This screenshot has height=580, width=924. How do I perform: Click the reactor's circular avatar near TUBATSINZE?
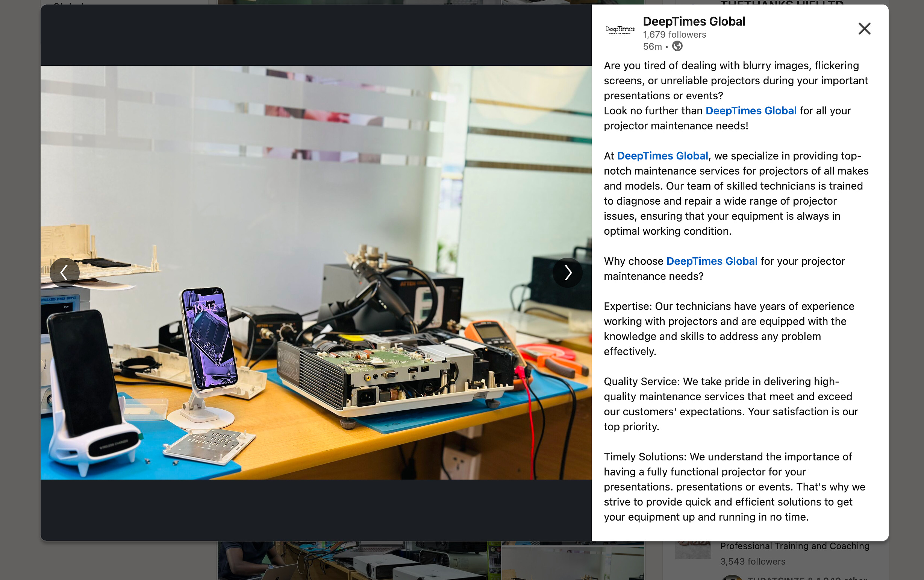732,577
